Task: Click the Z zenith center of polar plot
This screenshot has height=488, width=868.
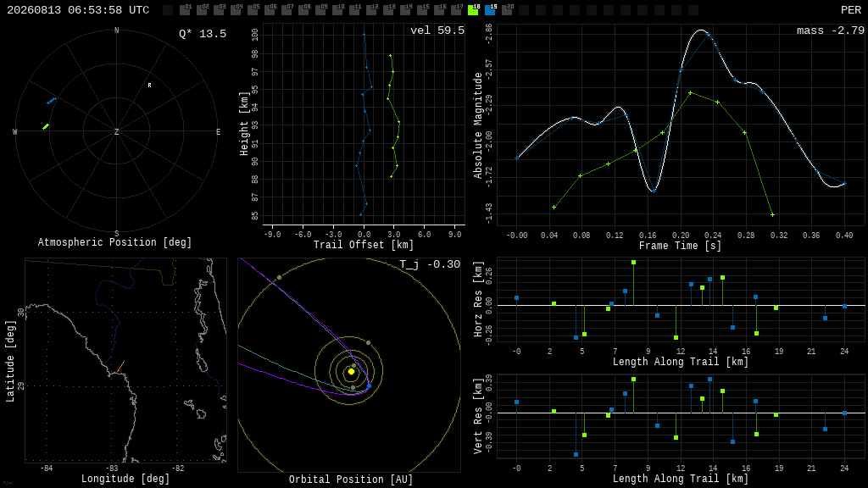Action: coord(116,131)
